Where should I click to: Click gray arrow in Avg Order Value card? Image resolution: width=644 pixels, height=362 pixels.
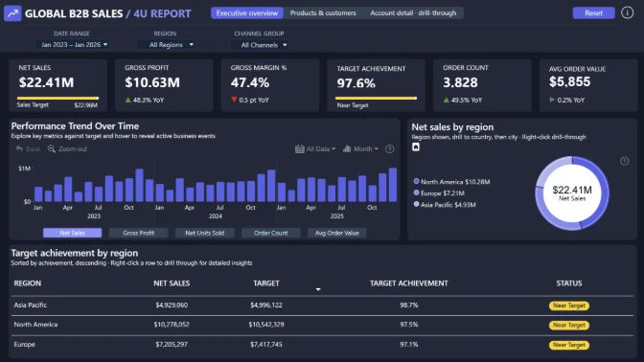552,100
